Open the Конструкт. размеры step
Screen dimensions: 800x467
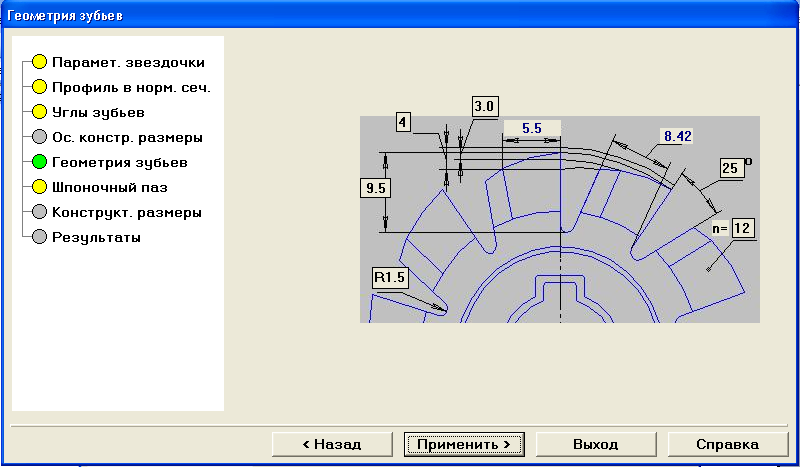127,212
